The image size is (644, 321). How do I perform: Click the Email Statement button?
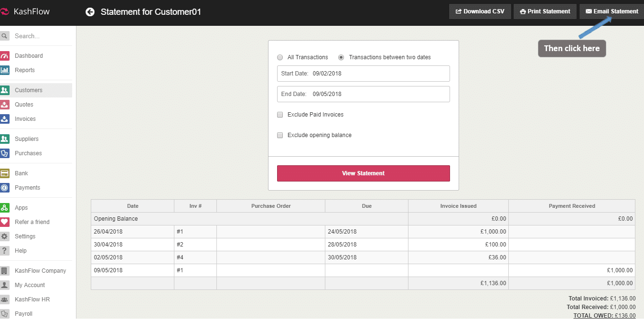pos(612,11)
